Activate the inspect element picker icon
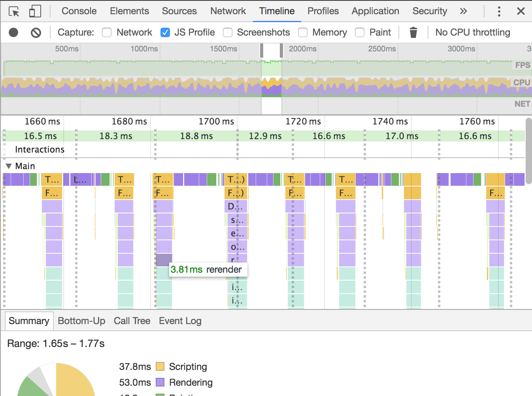 [14, 11]
